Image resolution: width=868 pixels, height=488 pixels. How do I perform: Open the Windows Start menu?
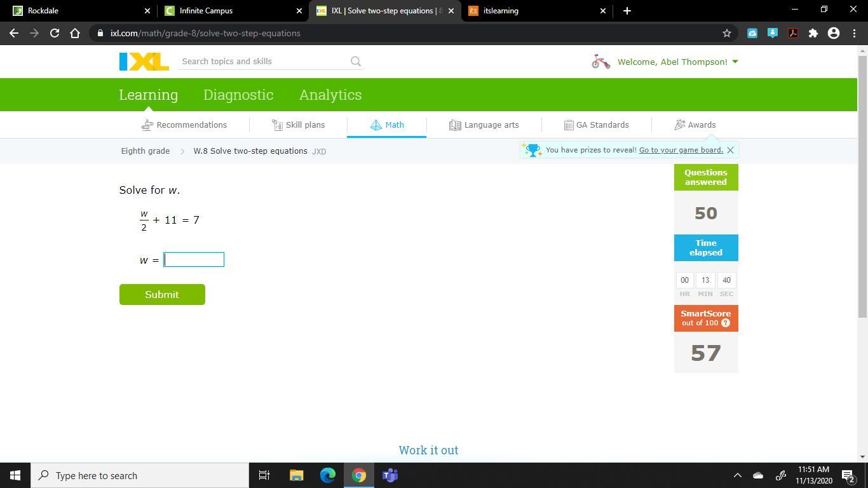point(15,475)
